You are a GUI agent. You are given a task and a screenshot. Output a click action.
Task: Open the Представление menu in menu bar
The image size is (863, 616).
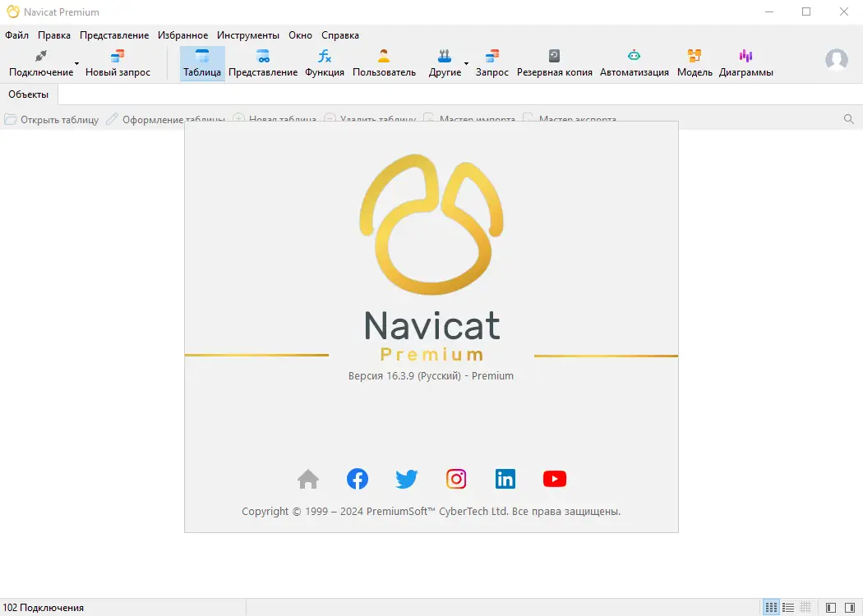click(x=114, y=35)
